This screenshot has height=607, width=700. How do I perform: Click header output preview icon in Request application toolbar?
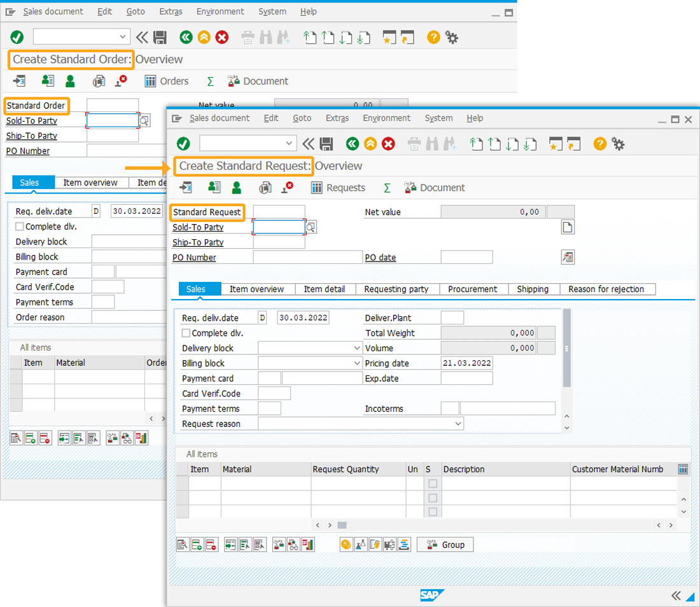coord(265,188)
